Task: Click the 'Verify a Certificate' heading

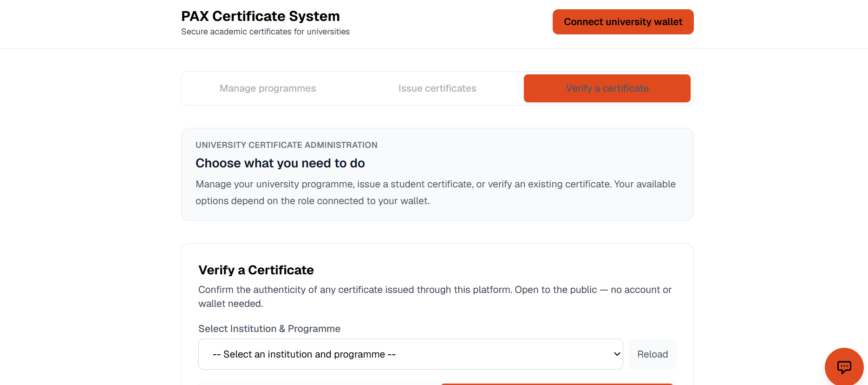Action: (x=256, y=270)
